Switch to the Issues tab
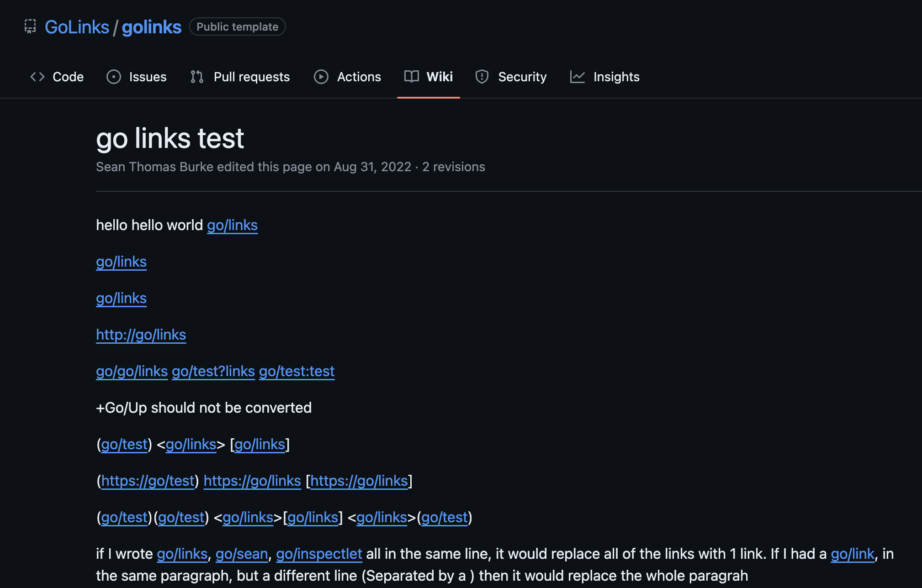 click(148, 77)
